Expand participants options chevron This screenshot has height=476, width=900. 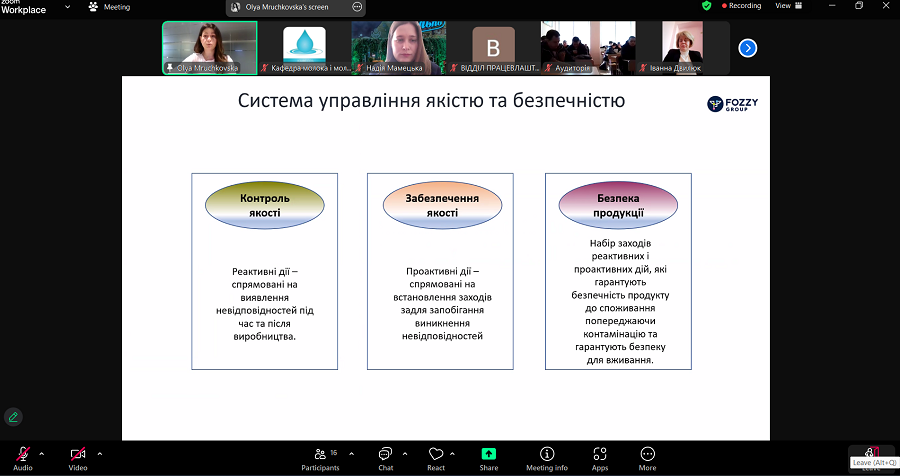coord(351,454)
